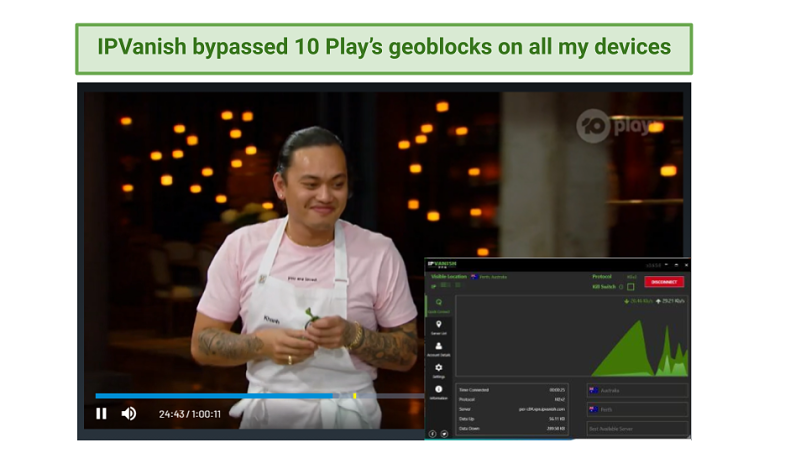Open the Information icon in sidebar
Image resolution: width=806 pixels, height=453 pixels.
tap(439, 391)
